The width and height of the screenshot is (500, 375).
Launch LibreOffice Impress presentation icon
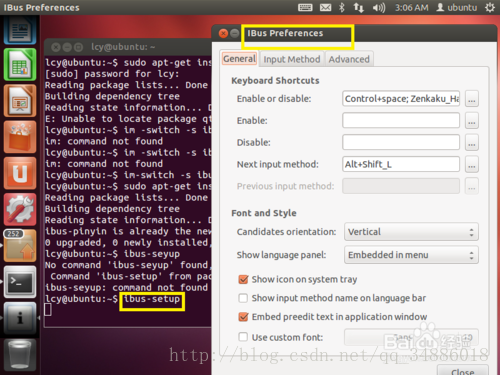tap(20, 101)
